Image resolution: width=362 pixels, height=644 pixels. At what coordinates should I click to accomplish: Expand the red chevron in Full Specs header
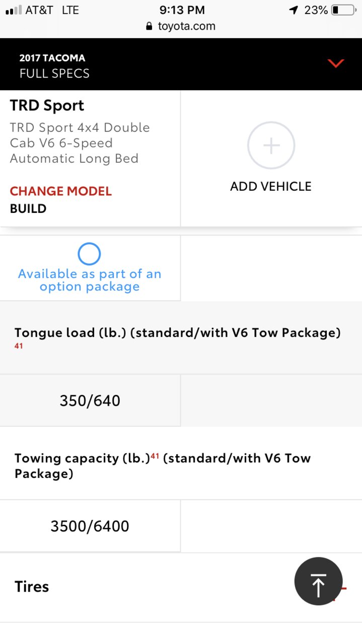(x=335, y=63)
